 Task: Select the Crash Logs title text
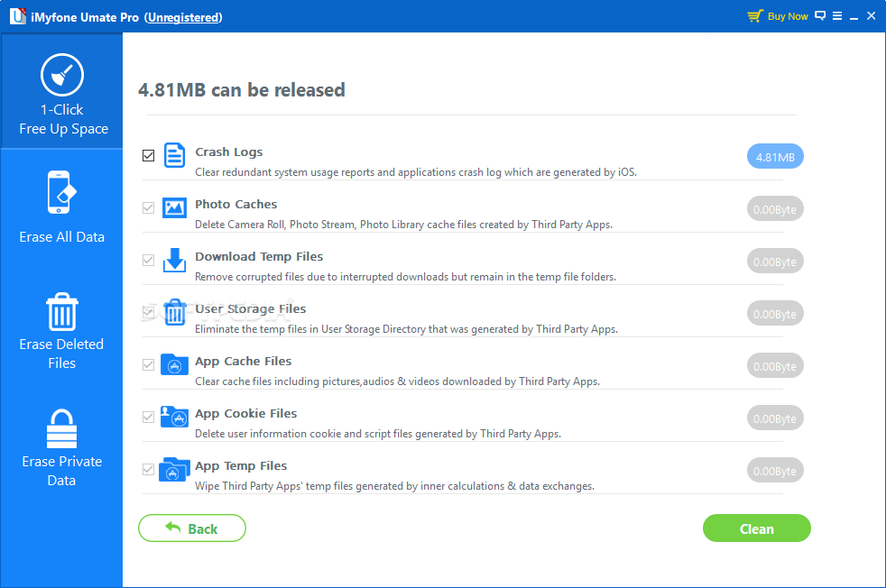pyautogui.click(x=229, y=152)
